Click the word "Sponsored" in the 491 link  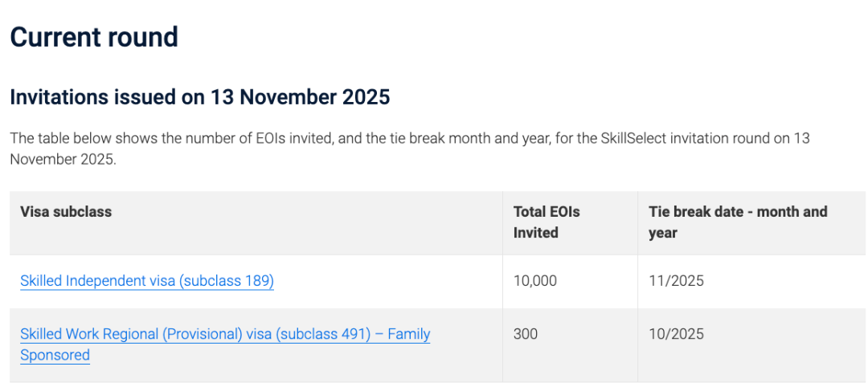(55, 355)
